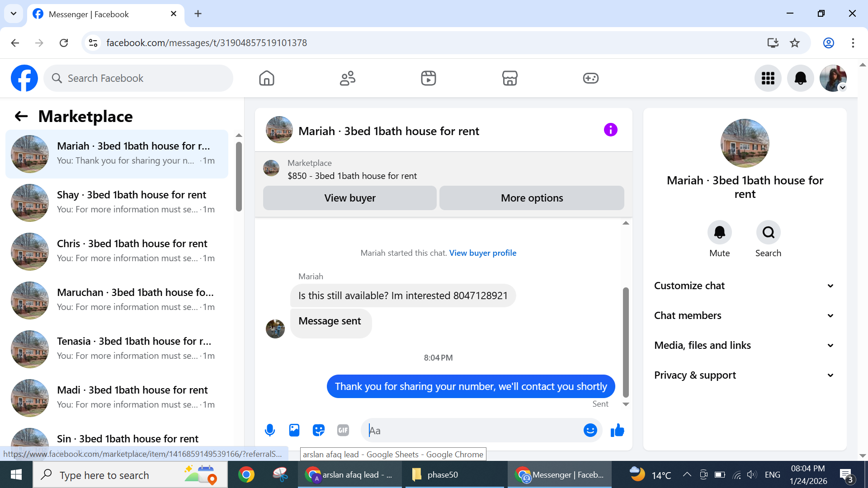Click the View buyer button
The width and height of the screenshot is (868, 488).
pyautogui.click(x=349, y=198)
